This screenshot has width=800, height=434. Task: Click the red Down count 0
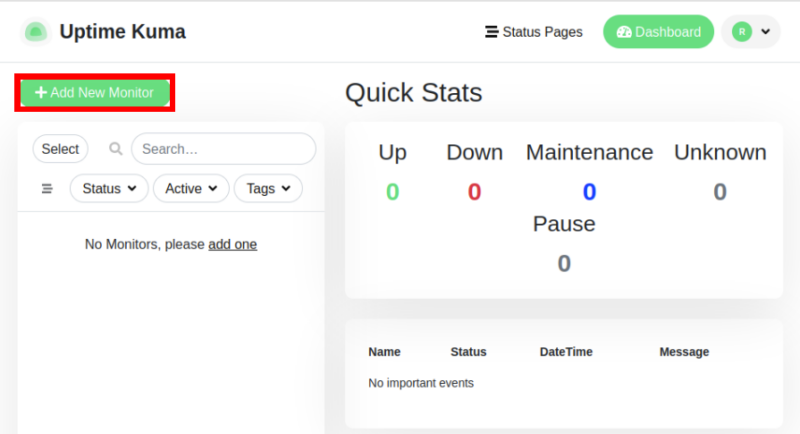coord(474,192)
